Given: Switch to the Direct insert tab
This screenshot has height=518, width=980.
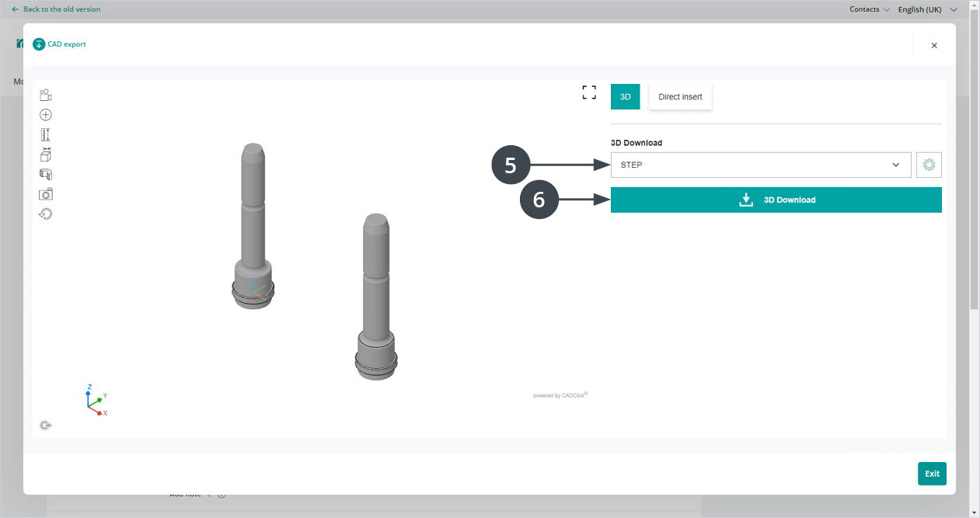Looking at the screenshot, I should coord(680,96).
